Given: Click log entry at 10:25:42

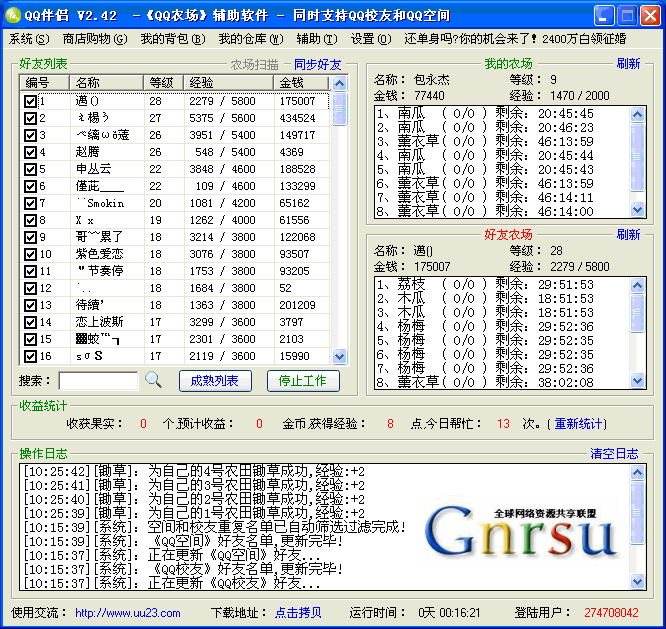Looking at the screenshot, I should coord(194,471).
